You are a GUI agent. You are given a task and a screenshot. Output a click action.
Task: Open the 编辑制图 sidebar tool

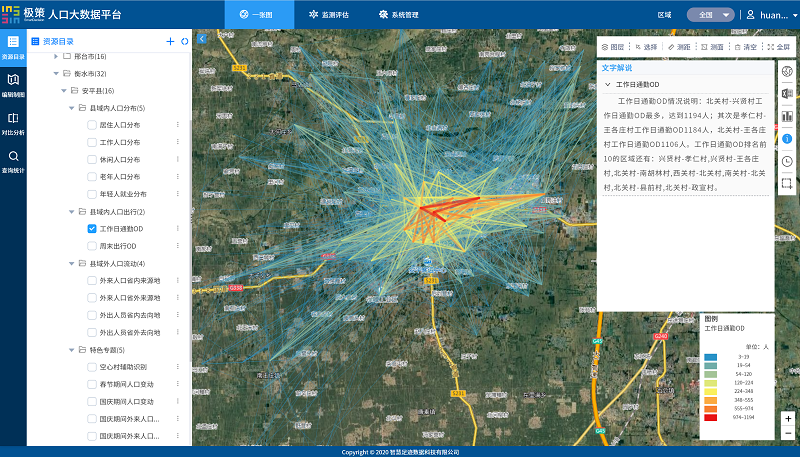(13, 84)
